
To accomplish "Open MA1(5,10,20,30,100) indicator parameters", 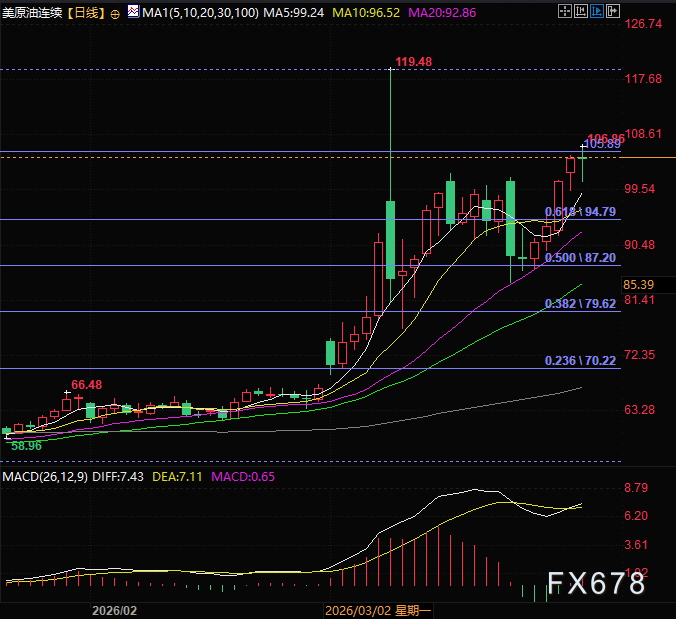I will click(199, 14).
